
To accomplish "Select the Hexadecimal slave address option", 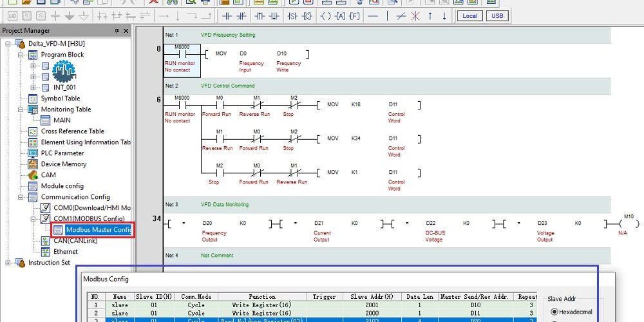I will point(554,312).
